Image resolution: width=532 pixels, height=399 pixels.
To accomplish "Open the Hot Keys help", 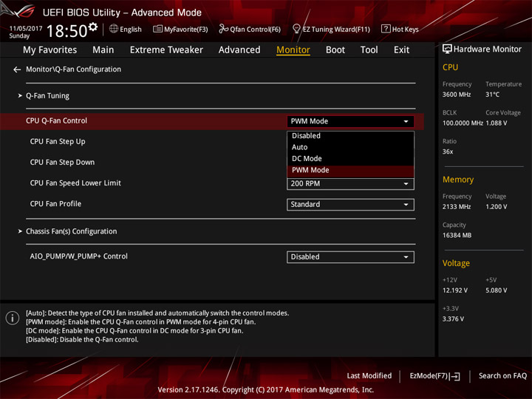I will pyautogui.click(x=400, y=29).
